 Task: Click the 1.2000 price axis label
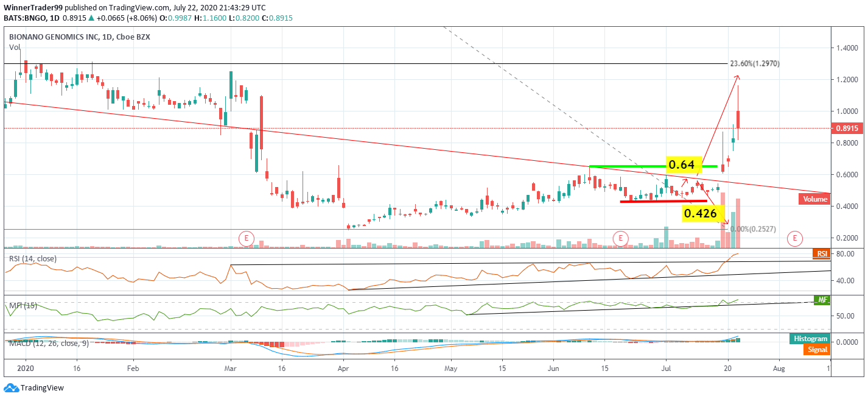click(x=849, y=79)
